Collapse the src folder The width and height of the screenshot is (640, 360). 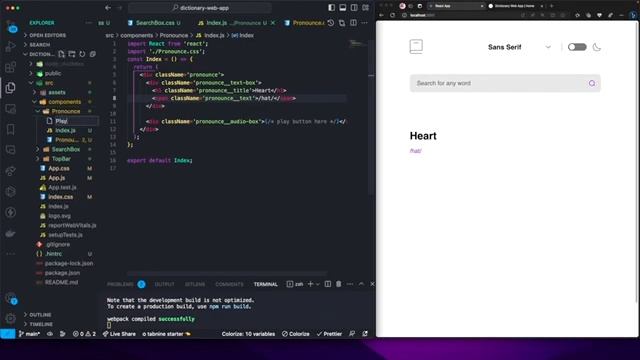pos(49,83)
